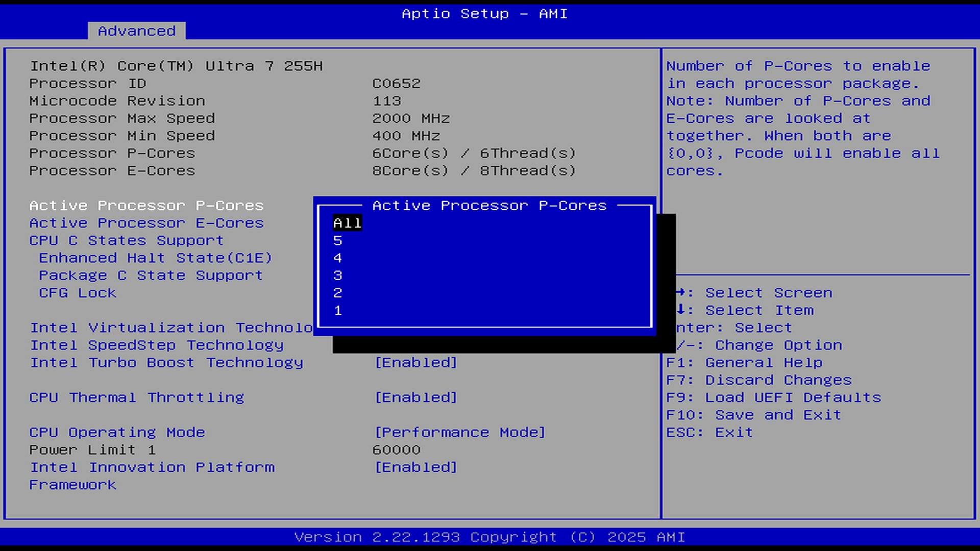Click Power Limit 1 value 60000

tap(396, 450)
